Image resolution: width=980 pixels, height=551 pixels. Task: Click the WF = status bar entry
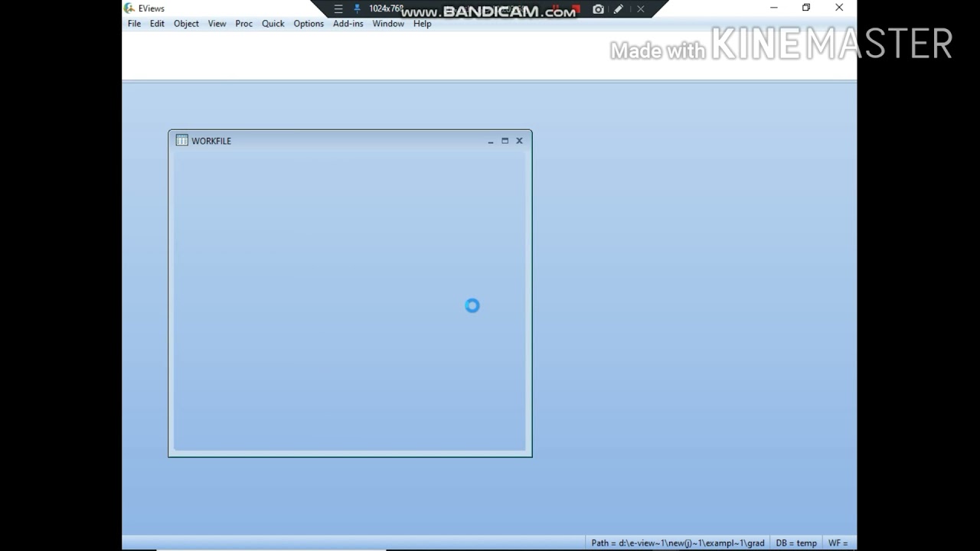838,543
